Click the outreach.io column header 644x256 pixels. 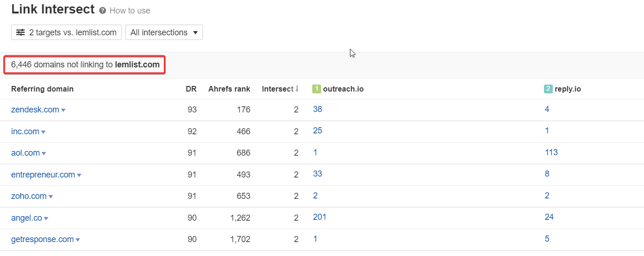343,89
